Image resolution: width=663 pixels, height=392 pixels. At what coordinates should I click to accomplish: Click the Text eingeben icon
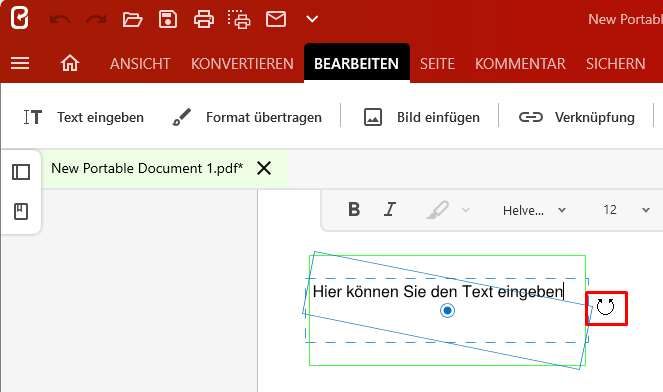tap(33, 117)
